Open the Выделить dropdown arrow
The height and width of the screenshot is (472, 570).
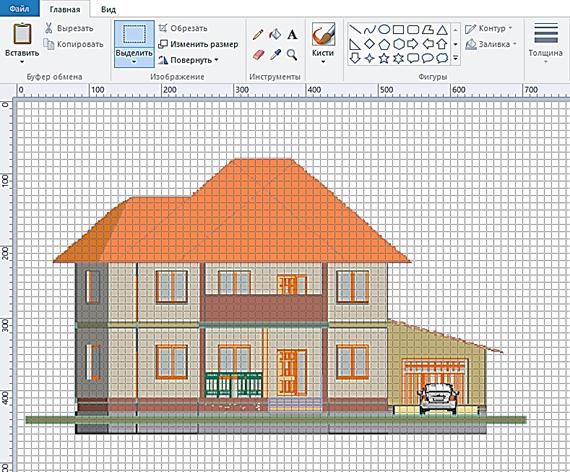134,62
